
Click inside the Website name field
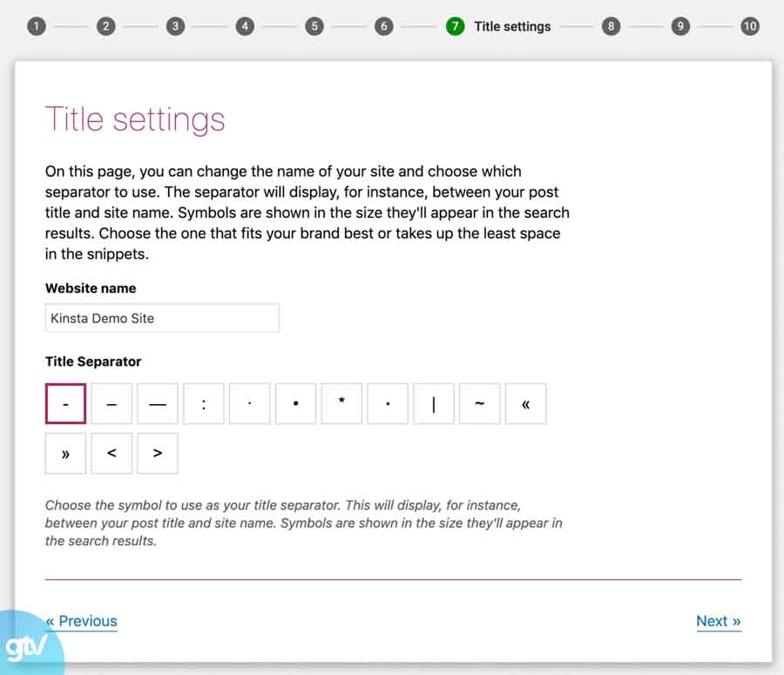point(162,318)
